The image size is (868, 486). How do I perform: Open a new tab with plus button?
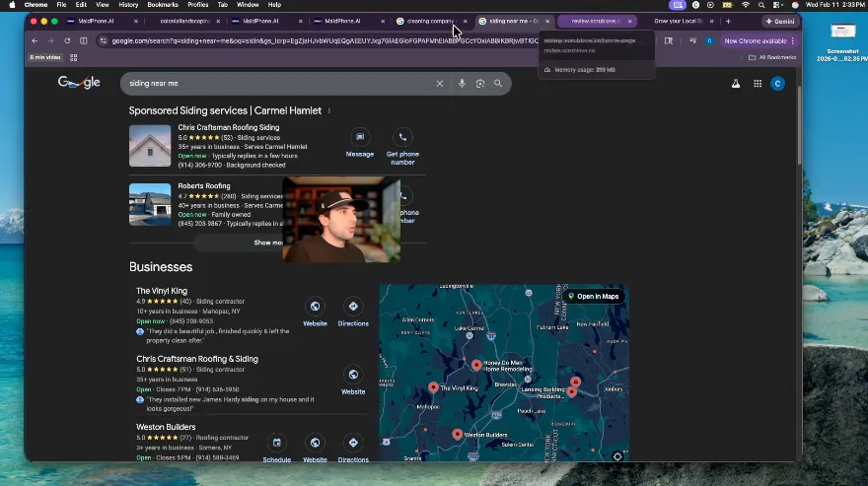pos(728,21)
